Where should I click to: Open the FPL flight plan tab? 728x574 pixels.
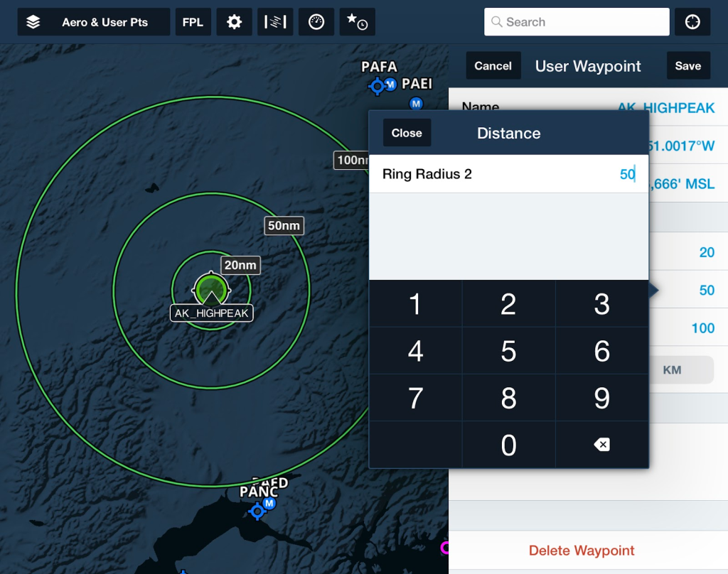193,22
